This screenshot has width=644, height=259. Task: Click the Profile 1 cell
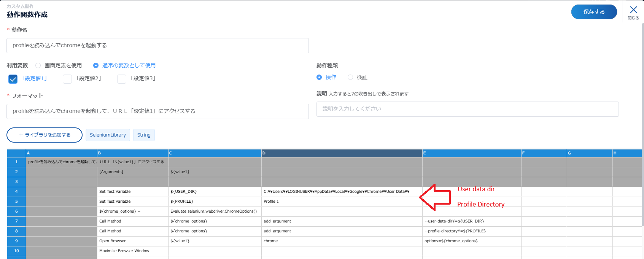(x=342, y=202)
